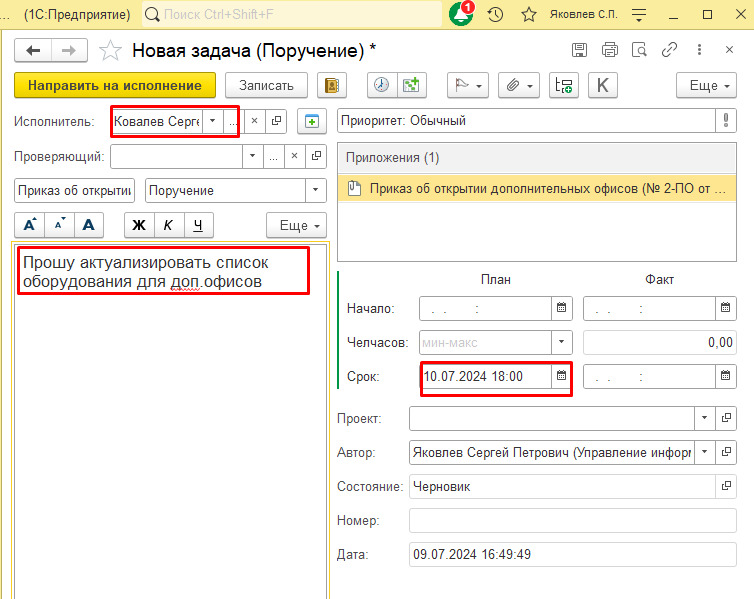Screen dimensions: 754x599
Task: Expand the Автор dropdown arrow
Action: [705, 452]
